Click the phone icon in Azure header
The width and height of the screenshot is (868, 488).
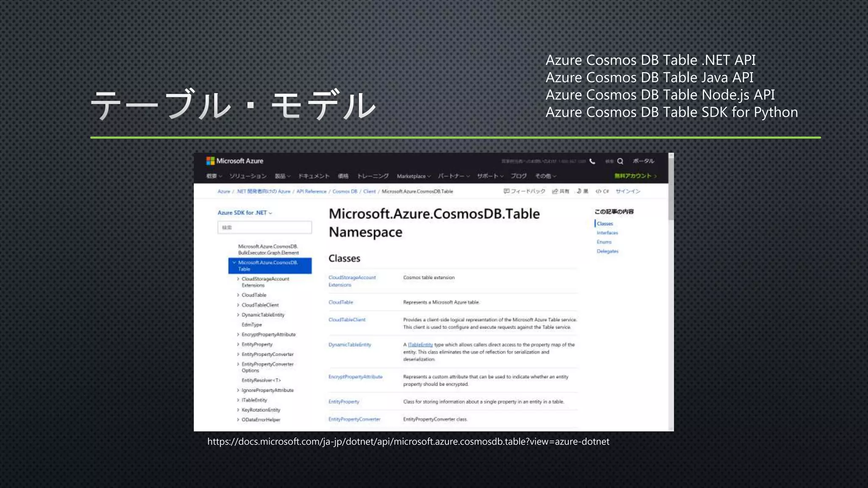592,161
